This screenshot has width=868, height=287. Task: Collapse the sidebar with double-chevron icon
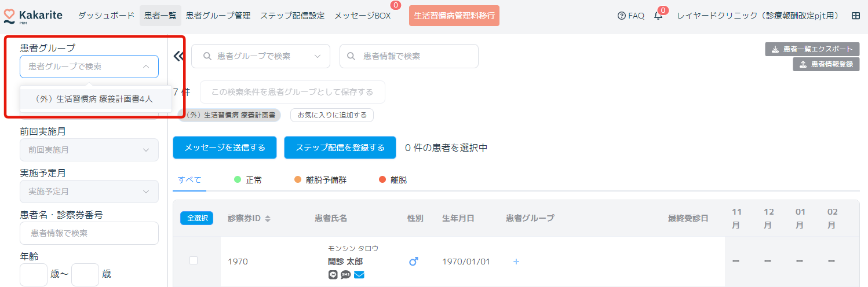coord(179,56)
